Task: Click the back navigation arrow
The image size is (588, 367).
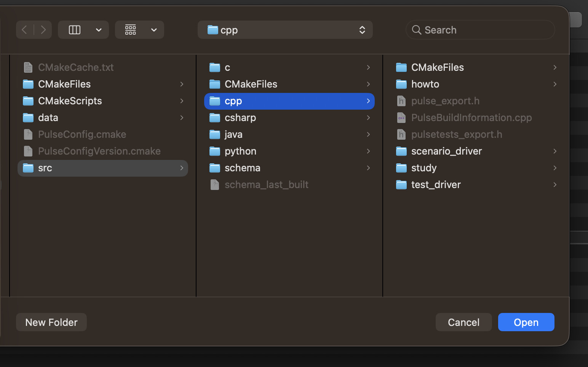Action: [x=25, y=30]
